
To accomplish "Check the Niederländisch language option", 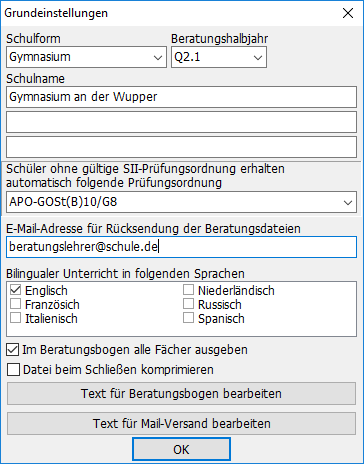I will pyautogui.click(x=188, y=290).
